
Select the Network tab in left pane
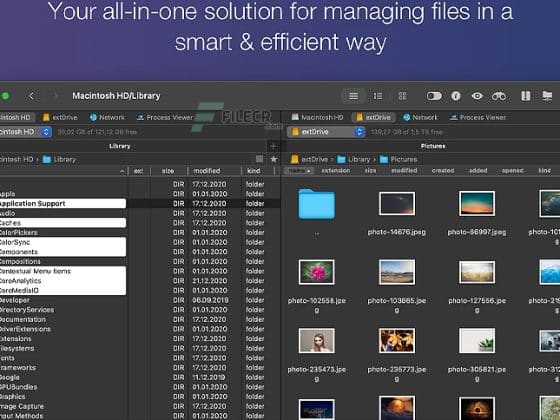107,117
